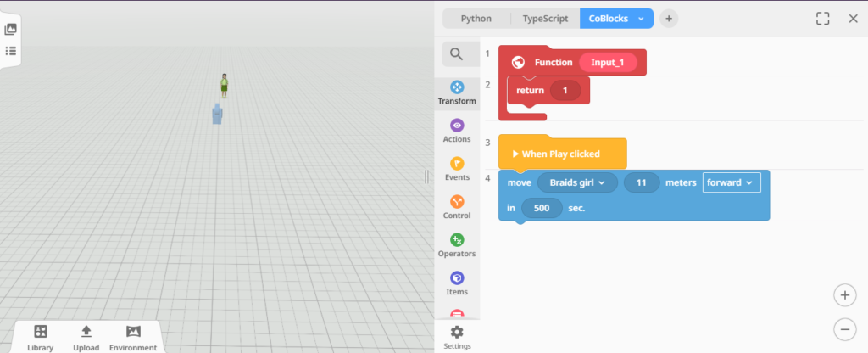
Task: Open the Actions blocks category
Action: (457, 132)
